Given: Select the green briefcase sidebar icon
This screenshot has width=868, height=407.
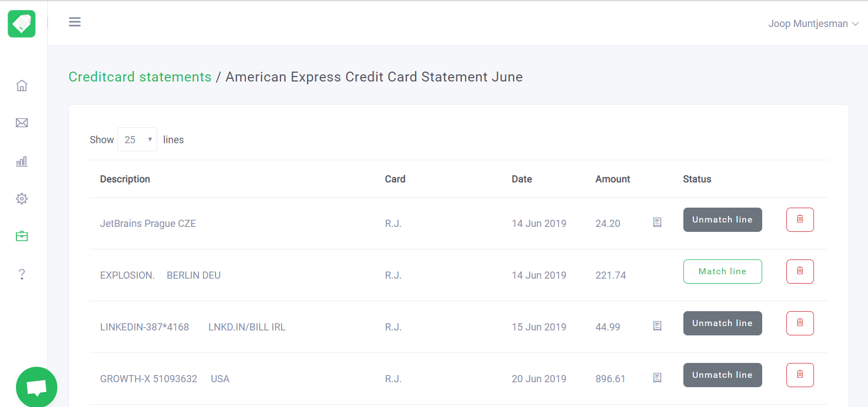Looking at the screenshot, I should pyautogui.click(x=21, y=236).
